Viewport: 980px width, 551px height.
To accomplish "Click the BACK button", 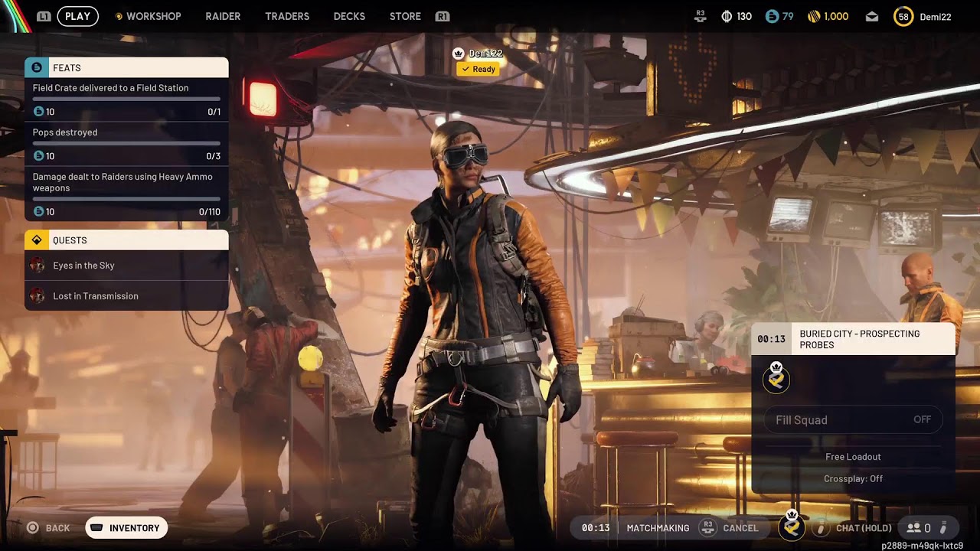I will [48, 528].
